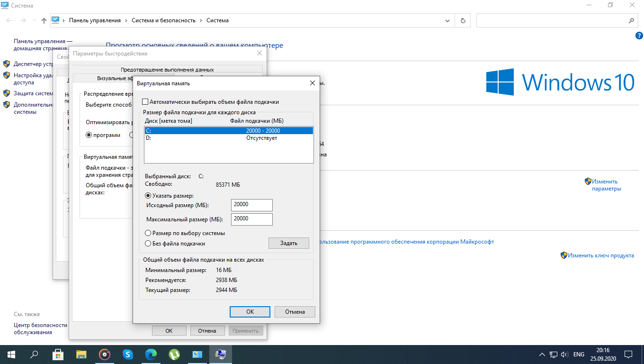Select the 'программ' radio button in performance options
The image size is (644, 364).
point(89,135)
